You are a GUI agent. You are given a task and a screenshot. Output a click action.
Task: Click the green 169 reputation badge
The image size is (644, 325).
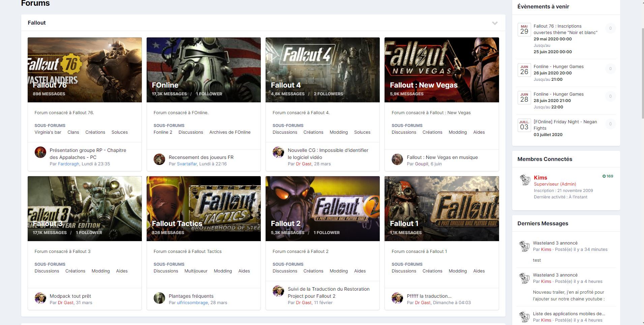[608, 176]
